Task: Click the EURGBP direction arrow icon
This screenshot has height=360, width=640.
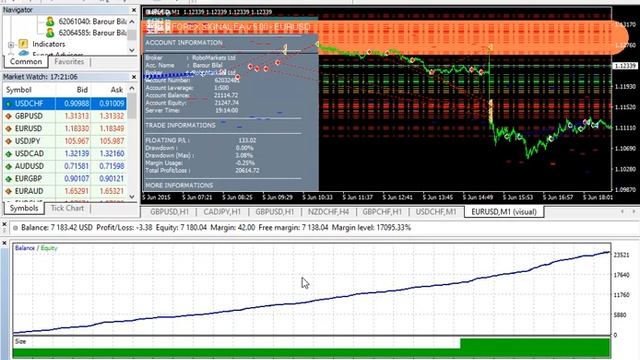Action: 8,179
